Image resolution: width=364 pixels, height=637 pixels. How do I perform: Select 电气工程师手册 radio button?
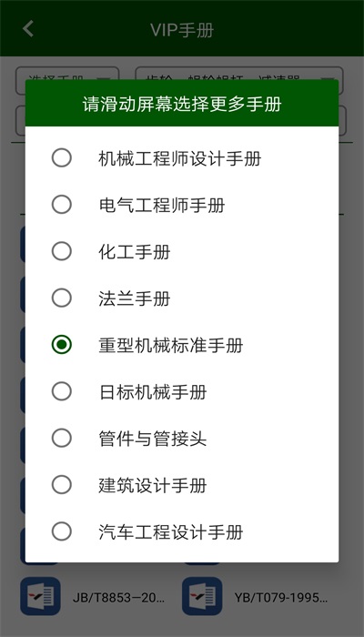coord(62,205)
